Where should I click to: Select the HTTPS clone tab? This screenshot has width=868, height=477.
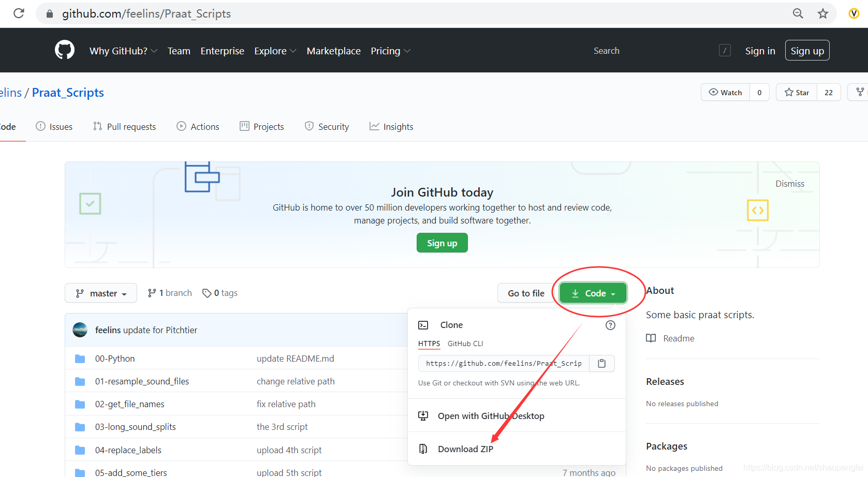(x=429, y=344)
